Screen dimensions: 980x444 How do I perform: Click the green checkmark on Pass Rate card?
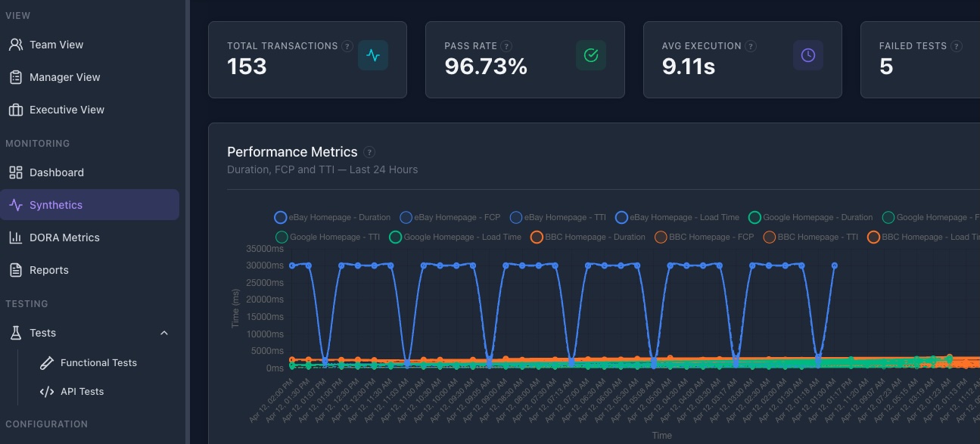point(590,55)
